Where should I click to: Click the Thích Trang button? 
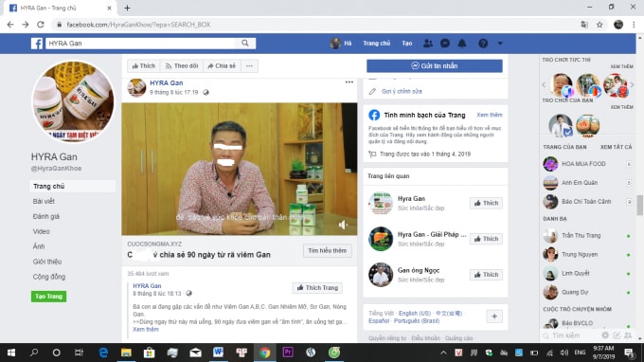[x=317, y=288]
